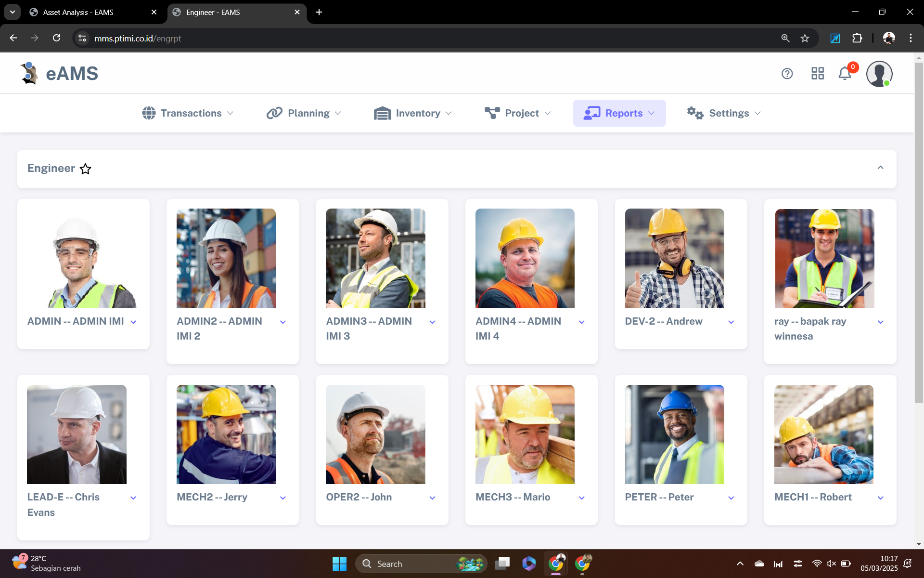Expand the MECH2 -- Jerry card chevron
Image resolution: width=924 pixels, height=578 pixels.
click(283, 498)
